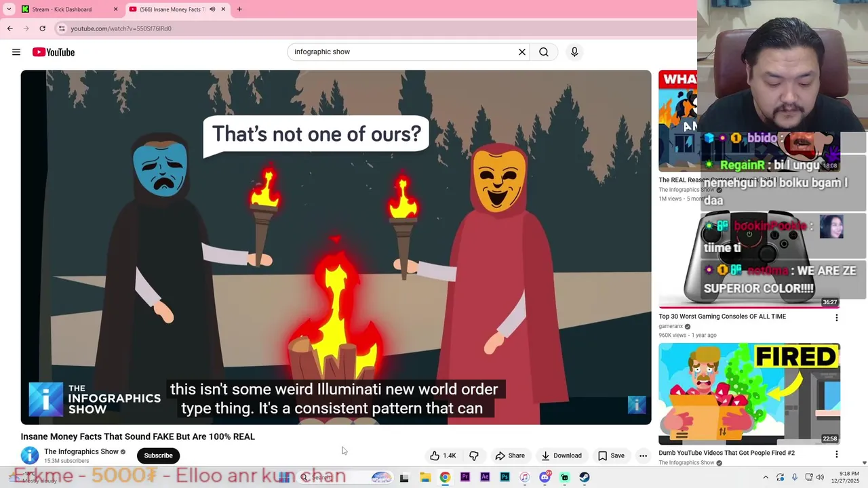Open more actions ellipsis below video

point(643,455)
